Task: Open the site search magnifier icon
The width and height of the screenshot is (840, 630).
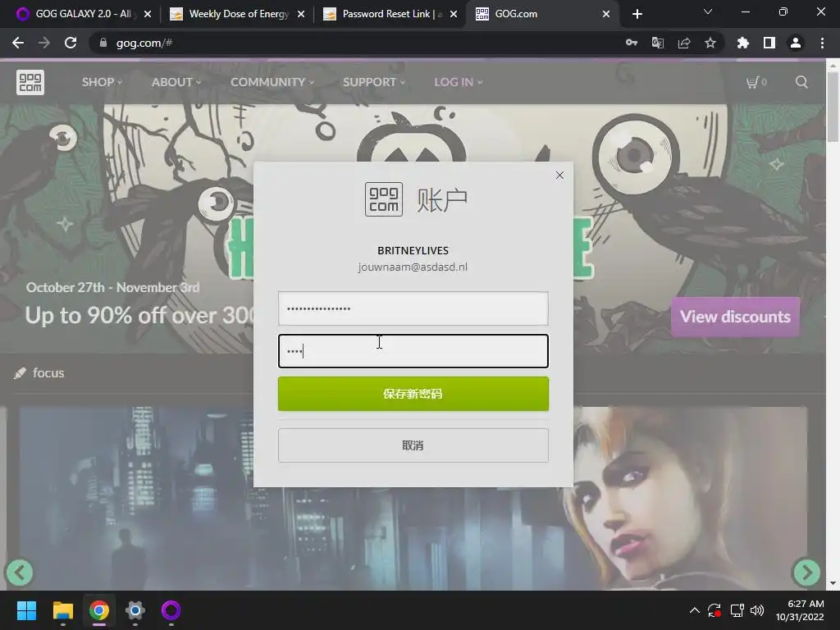Action: (x=801, y=82)
